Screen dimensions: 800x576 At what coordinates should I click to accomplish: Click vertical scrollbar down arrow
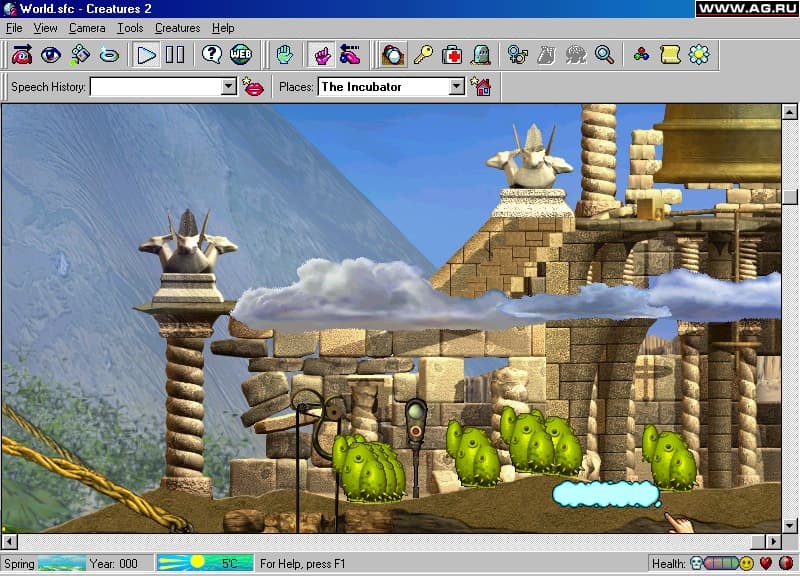(790, 525)
